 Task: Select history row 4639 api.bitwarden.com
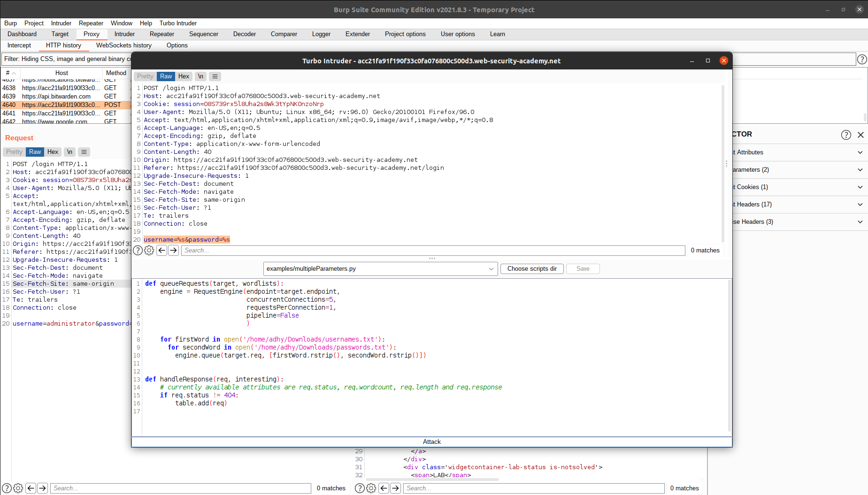pos(66,97)
